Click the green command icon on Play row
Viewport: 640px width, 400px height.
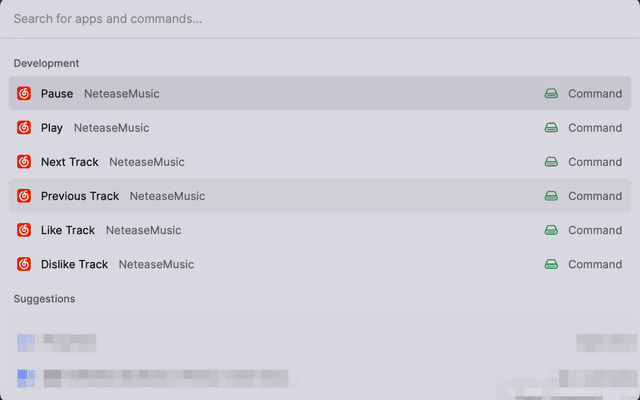(x=551, y=128)
